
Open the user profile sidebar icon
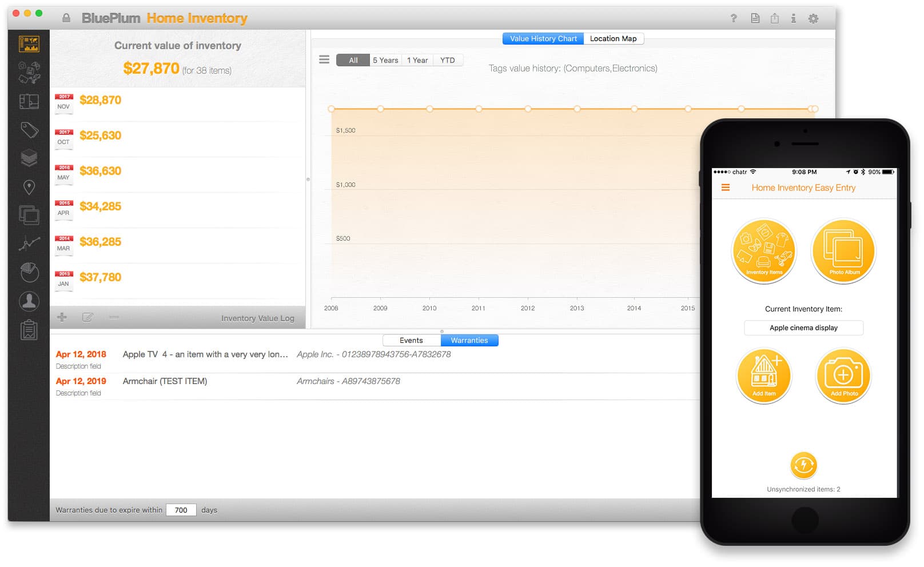click(x=29, y=301)
